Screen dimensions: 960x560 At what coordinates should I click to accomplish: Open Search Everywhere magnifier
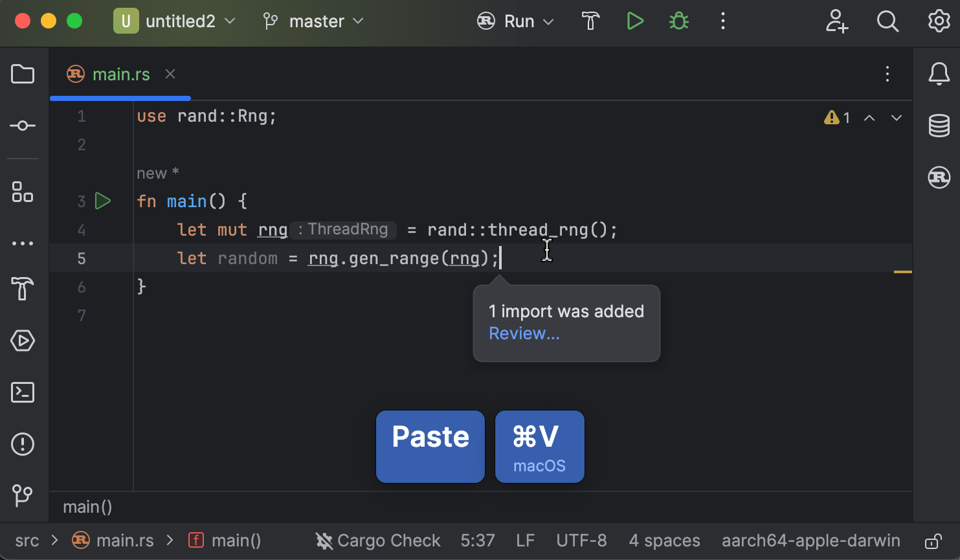[x=887, y=21]
